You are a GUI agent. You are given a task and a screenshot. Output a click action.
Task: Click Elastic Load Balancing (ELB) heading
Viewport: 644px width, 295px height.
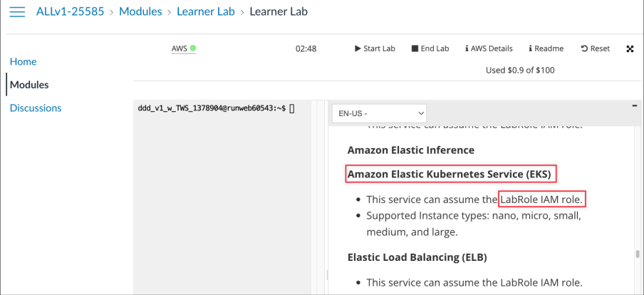417,258
